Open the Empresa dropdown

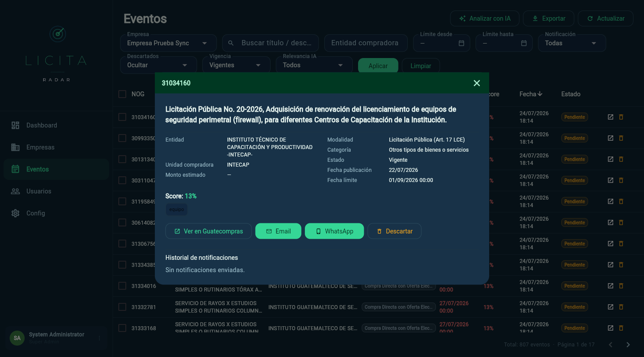coord(168,43)
